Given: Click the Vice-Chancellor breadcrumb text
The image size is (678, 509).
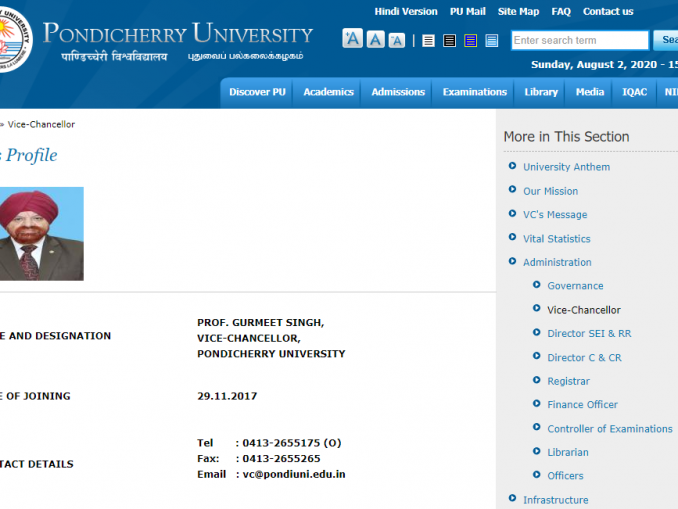Looking at the screenshot, I should [41, 125].
